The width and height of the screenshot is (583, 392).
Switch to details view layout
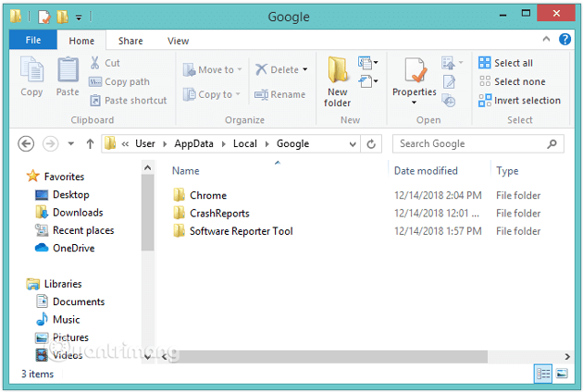click(x=543, y=373)
